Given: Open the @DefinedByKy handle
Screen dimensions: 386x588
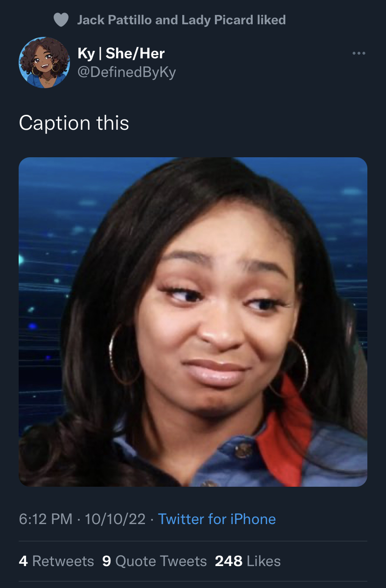Looking at the screenshot, I should coord(126,72).
